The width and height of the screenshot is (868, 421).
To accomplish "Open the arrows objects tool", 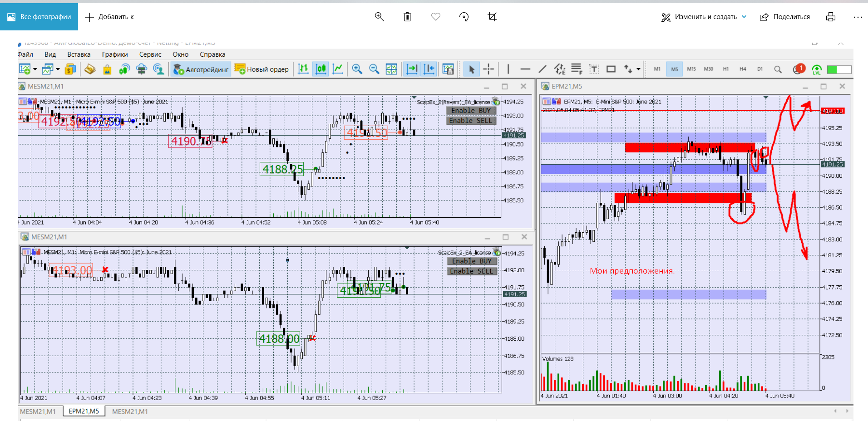I will pyautogui.click(x=628, y=69).
